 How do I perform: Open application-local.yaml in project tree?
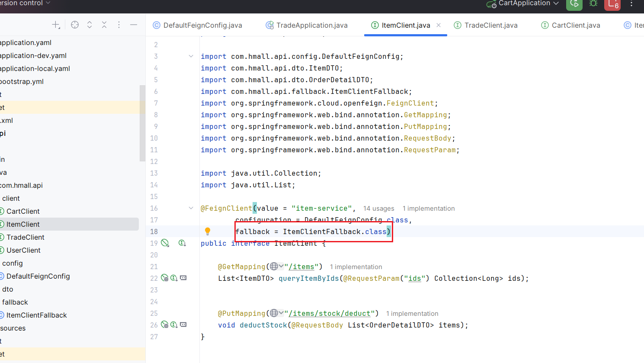35,68
